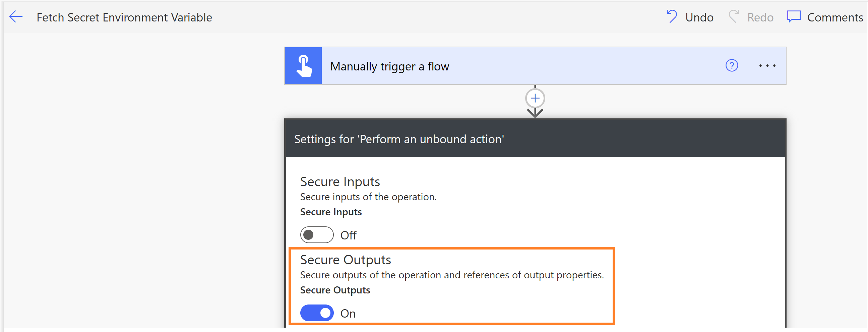
Task: Click the flow name Fetch Secret Environment Variable
Action: pos(124,17)
